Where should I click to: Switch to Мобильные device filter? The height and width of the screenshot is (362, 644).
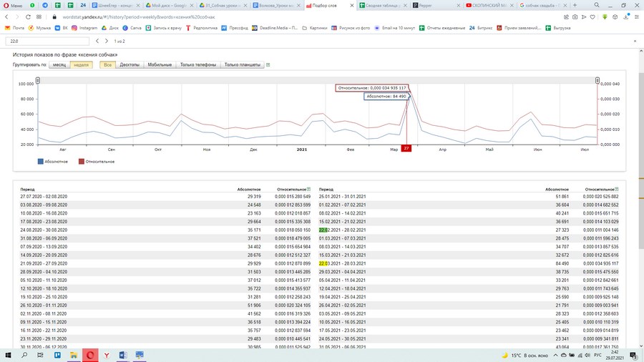[x=159, y=64]
